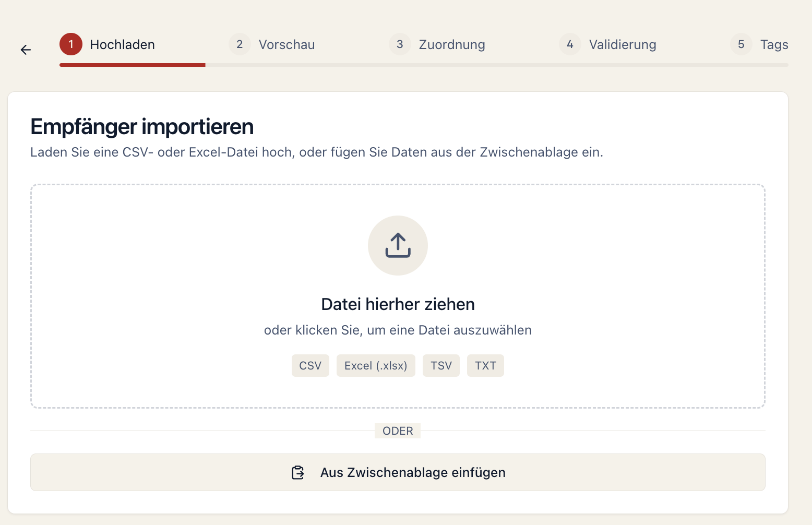812x525 pixels.
Task: Select step 2 number circle
Action: [240, 44]
